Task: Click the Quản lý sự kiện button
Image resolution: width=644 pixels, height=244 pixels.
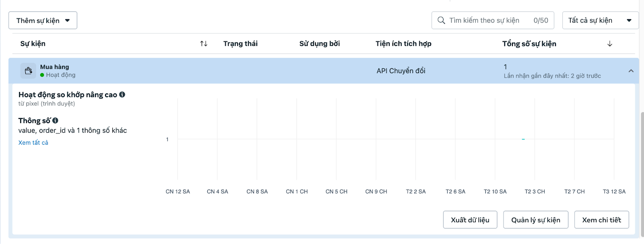Action: tap(536, 220)
